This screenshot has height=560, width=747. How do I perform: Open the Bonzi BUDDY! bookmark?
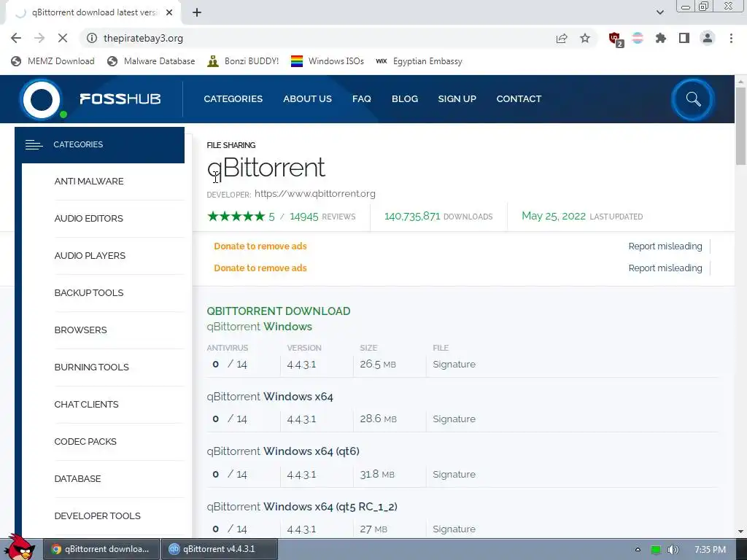tap(243, 61)
